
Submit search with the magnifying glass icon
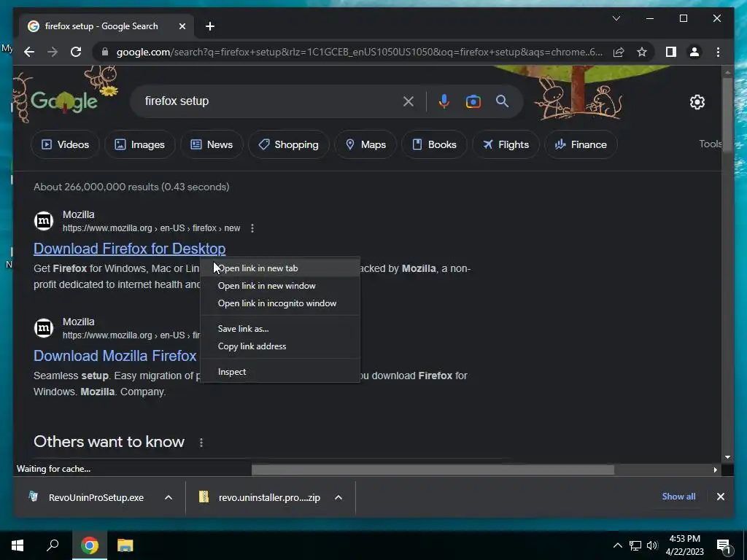pos(502,101)
